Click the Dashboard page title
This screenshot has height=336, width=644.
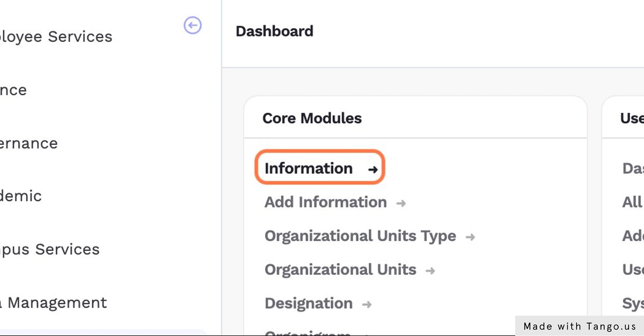pos(274,31)
